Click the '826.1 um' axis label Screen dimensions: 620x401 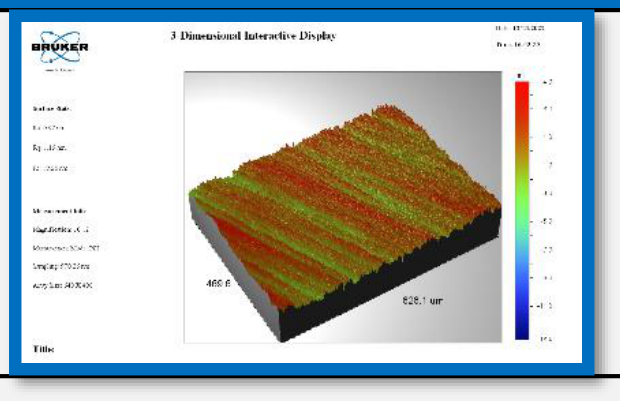(422, 301)
